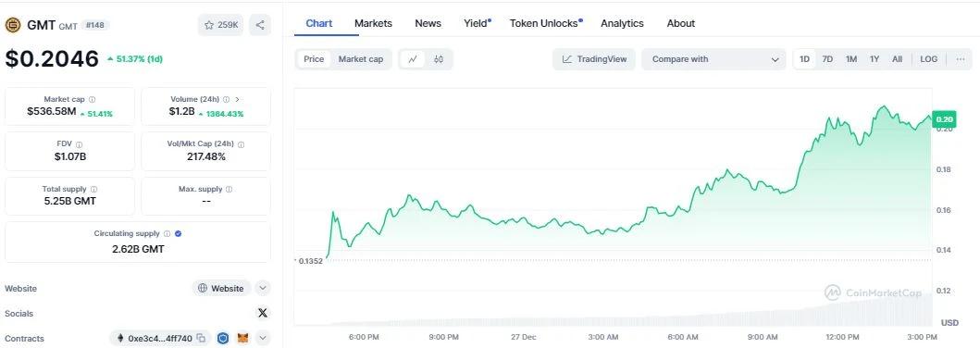This screenshot has height=348, width=980.
Task: Switch to line chart icon
Action: [413, 59]
